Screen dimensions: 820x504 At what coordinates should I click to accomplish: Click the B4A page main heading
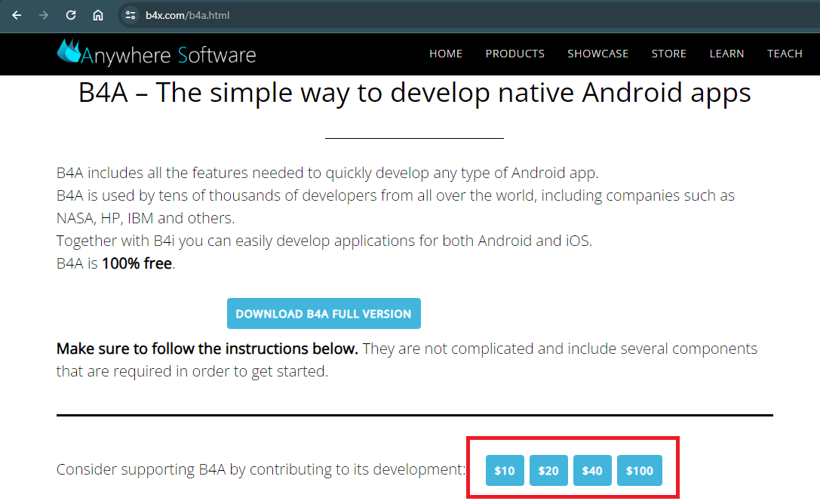(x=414, y=93)
